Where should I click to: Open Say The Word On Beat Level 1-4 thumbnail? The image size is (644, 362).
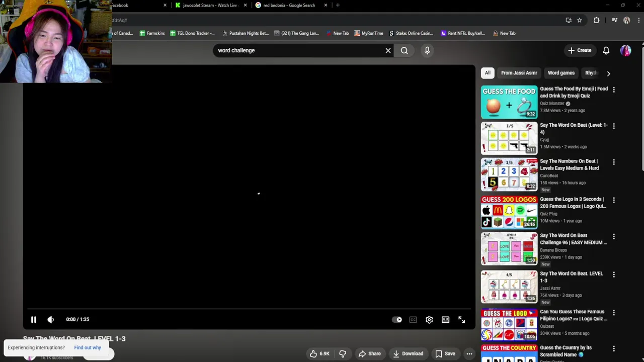(x=509, y=138)
